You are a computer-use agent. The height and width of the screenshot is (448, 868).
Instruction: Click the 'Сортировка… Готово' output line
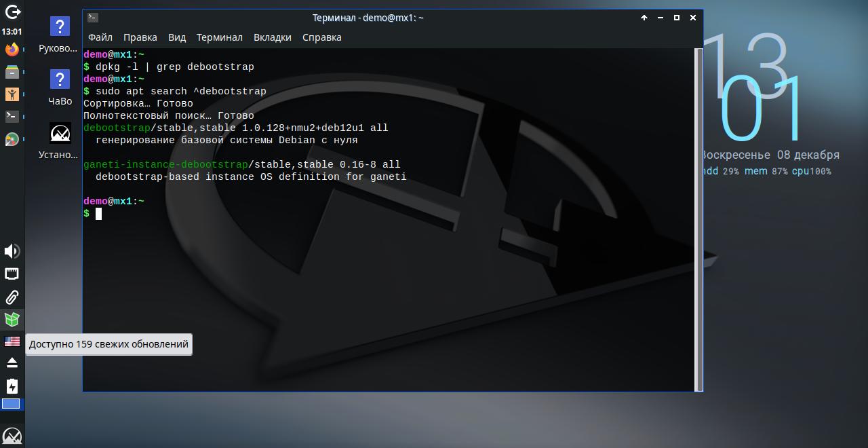pos(138,103)
